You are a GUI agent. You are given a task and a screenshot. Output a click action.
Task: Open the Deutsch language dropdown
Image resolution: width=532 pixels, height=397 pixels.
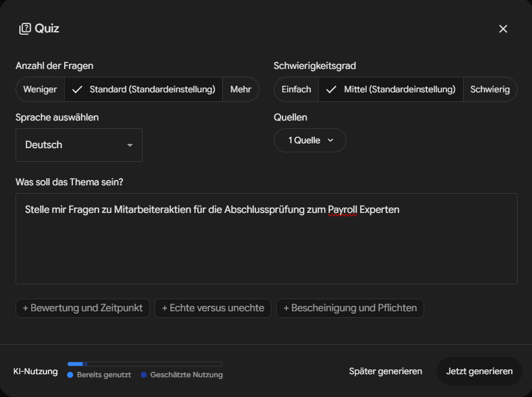coord(79,145)
